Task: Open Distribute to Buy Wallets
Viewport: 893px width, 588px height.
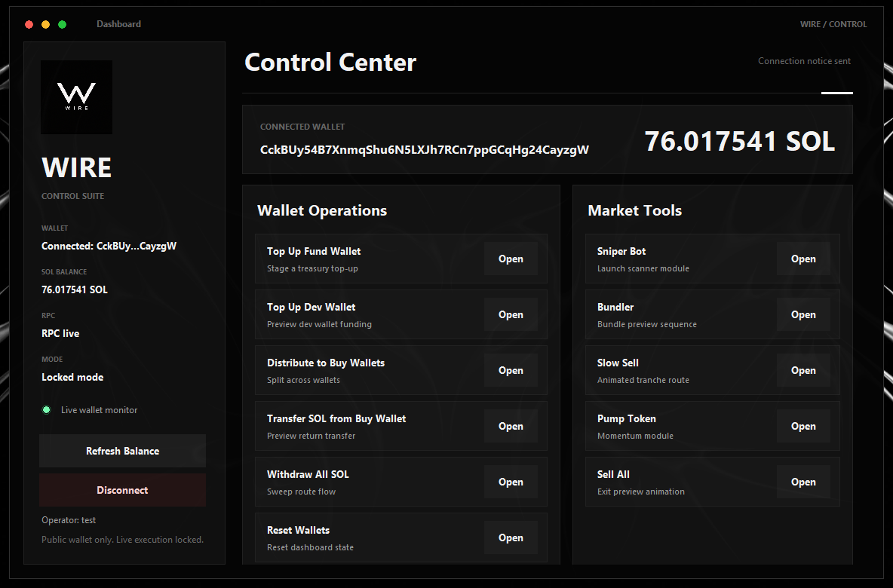Action: coord(511,371)
